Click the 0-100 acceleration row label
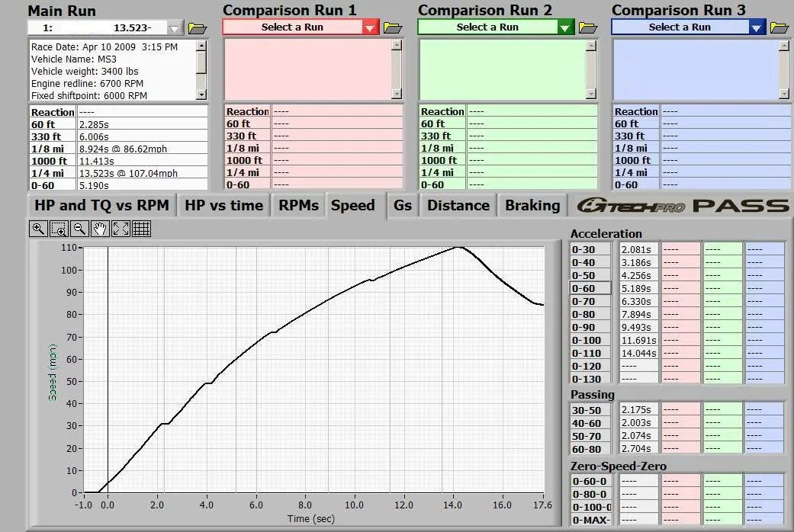 590,340
